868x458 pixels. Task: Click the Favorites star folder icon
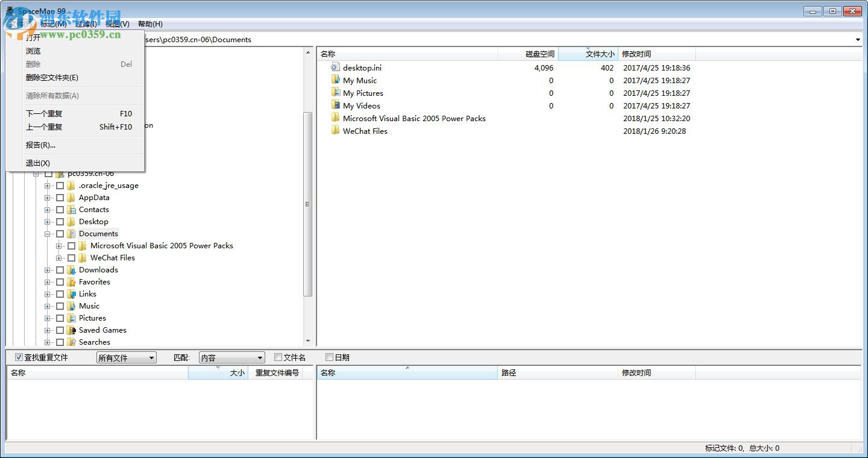(71, 282)
